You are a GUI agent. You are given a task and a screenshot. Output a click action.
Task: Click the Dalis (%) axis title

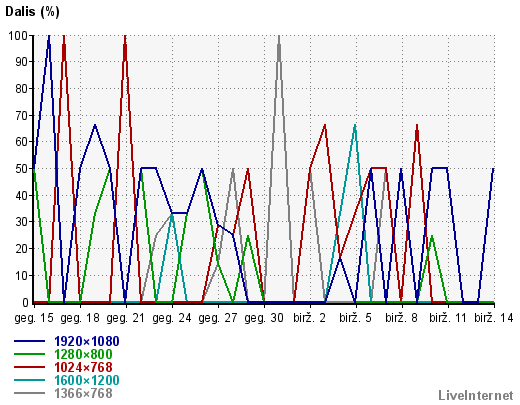click(x=32, y=12)
